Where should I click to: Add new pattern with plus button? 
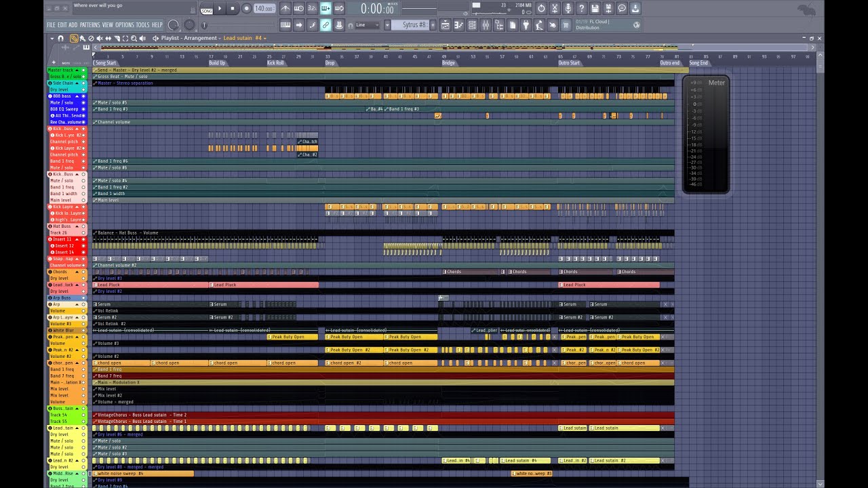(433, 25)
